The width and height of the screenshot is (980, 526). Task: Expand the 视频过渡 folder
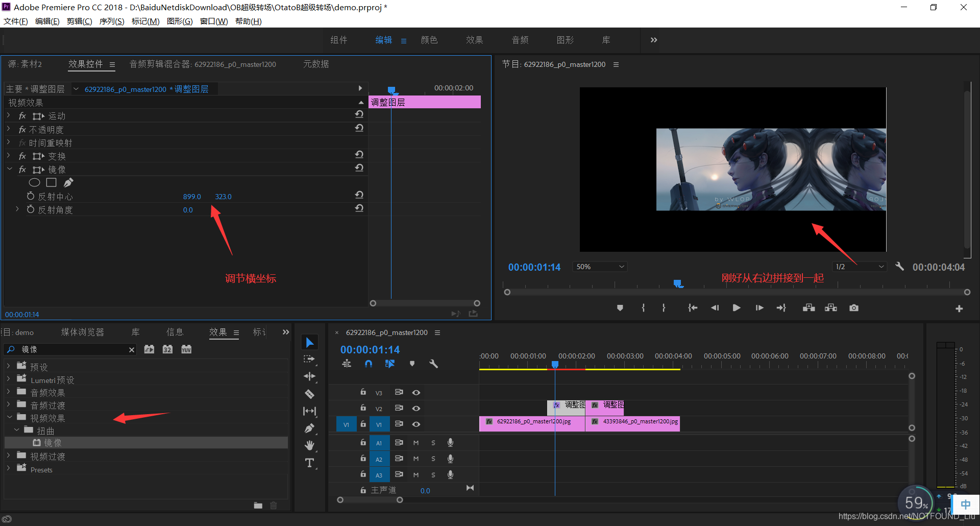coord(9,456)
